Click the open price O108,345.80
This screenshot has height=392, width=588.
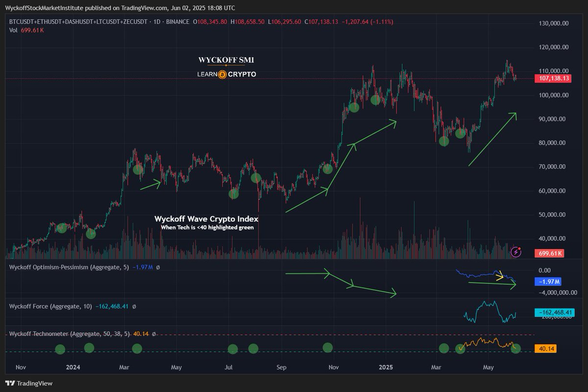[210, 22]
